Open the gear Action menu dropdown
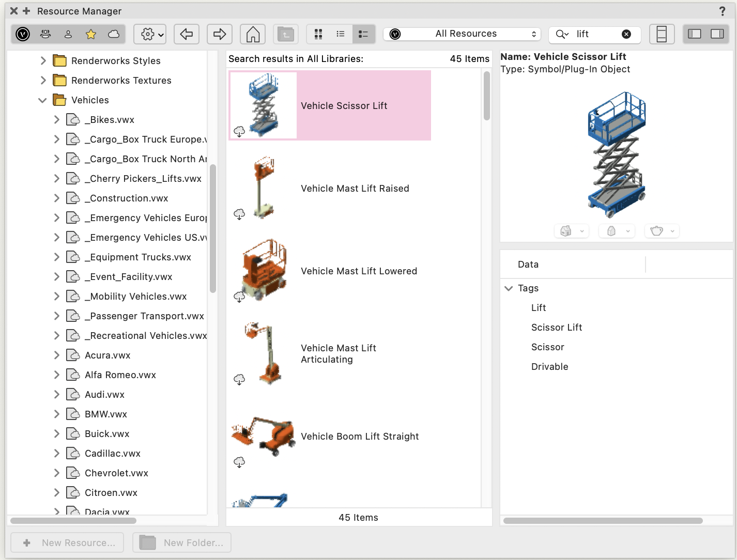This screenshot has width=737, height=560. [x=150, y=34]
